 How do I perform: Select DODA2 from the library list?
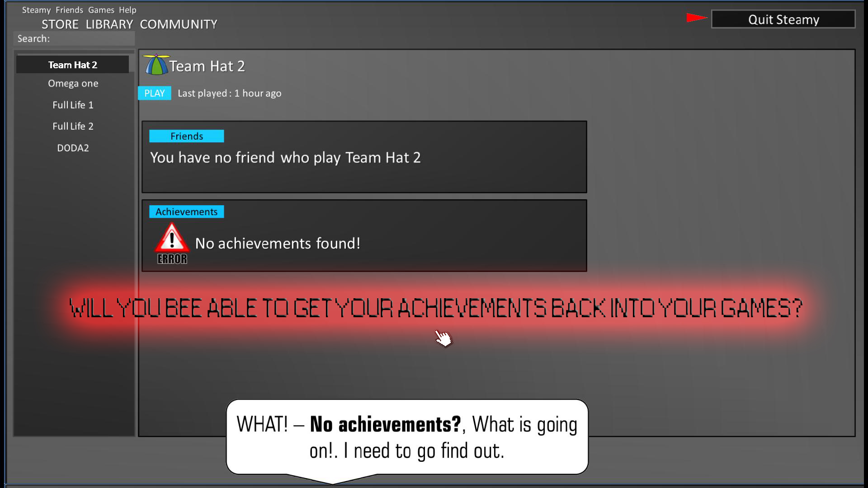73,148
